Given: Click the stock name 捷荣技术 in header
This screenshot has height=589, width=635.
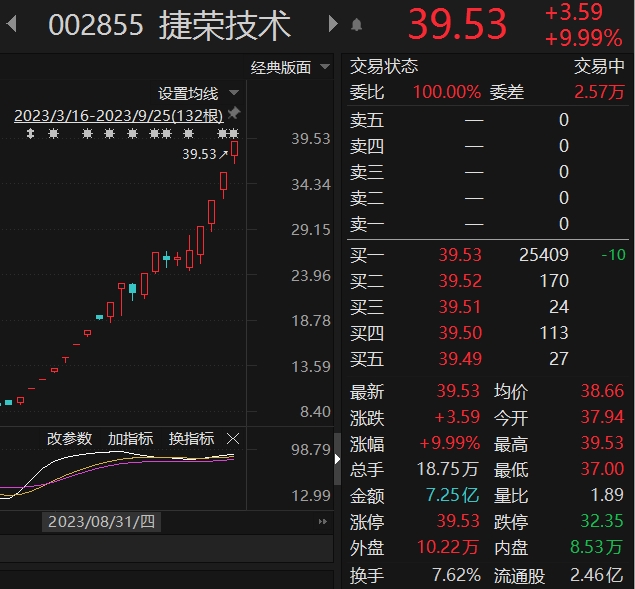Looking at the screenshot, I should pyautogui.click(x=224, y=26).
